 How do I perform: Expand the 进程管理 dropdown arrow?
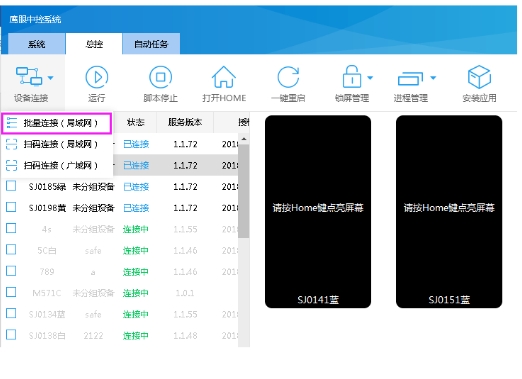(433, 78)
